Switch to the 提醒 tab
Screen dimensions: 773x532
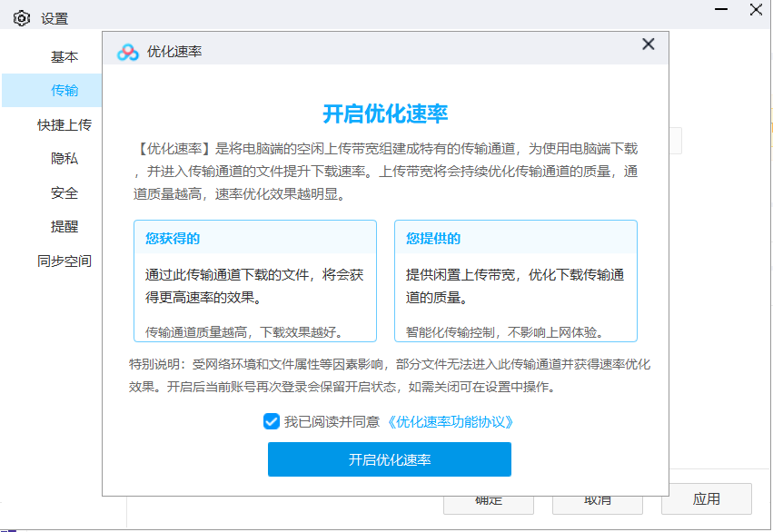click(x=64, y=226)
